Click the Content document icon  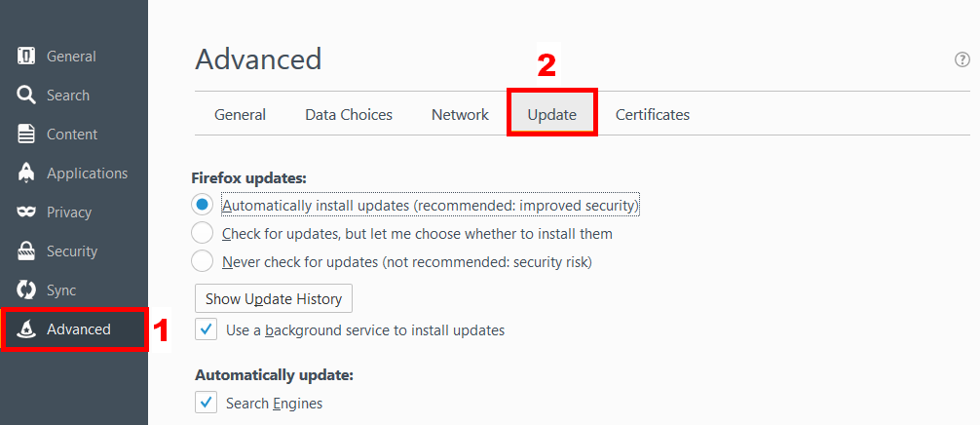(26, 135)
